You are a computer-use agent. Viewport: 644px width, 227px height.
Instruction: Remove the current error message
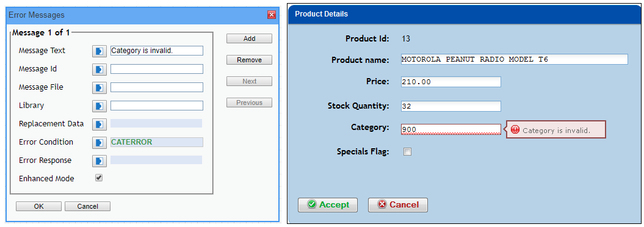click(249, 60)
